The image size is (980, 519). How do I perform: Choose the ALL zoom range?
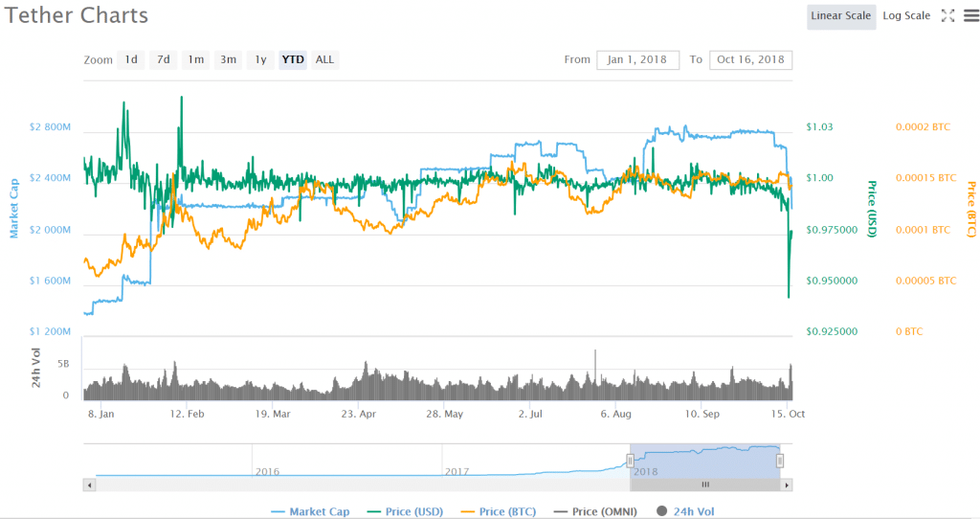tap(325, 59)
